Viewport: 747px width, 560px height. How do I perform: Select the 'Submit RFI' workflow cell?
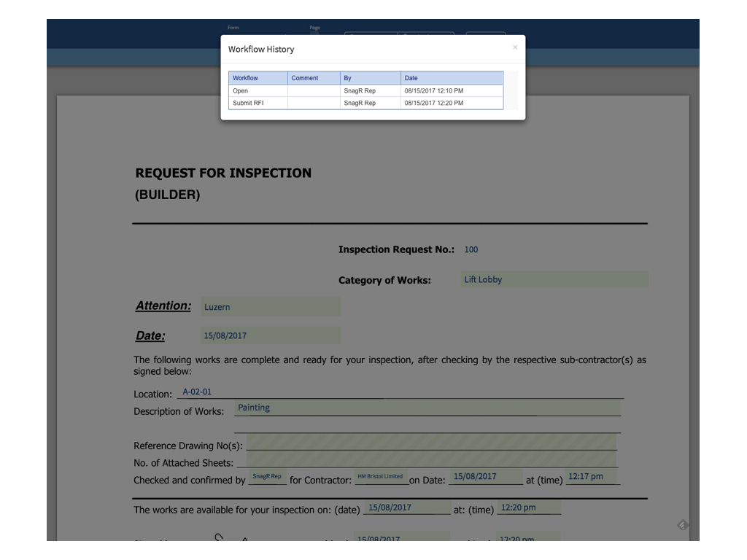(x=258, y=103)
